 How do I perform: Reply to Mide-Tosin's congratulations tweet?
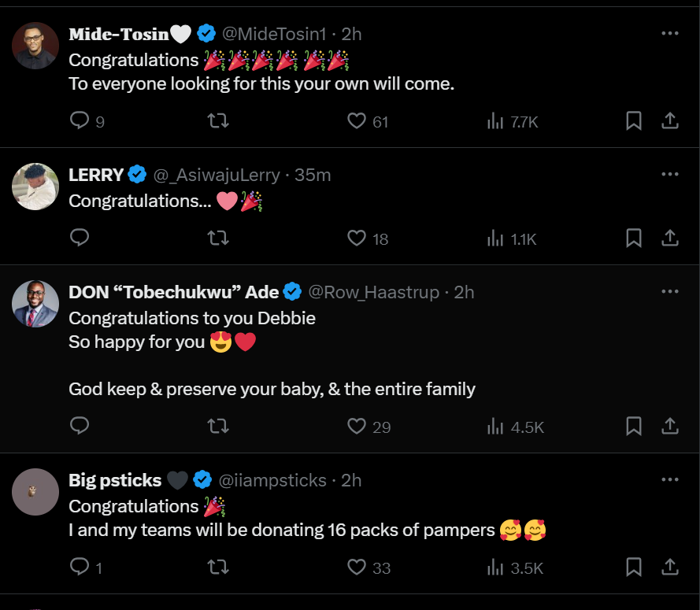(79, 120)
